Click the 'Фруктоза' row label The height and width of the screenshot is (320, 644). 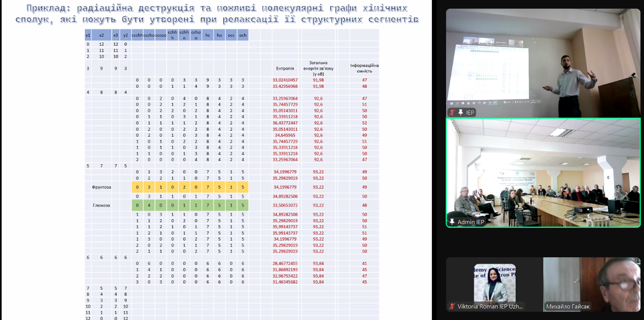[101, 187]
